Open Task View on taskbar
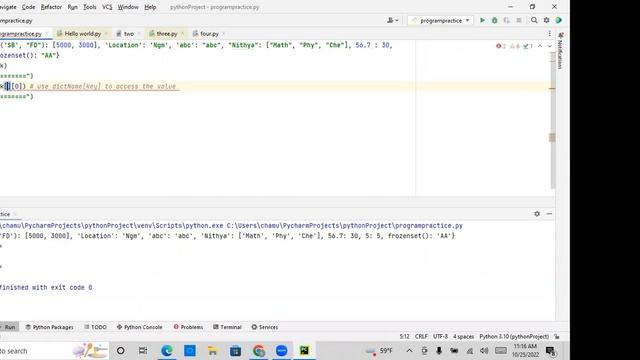The width and height of the screenshot is (640, 360). [143, 351]
